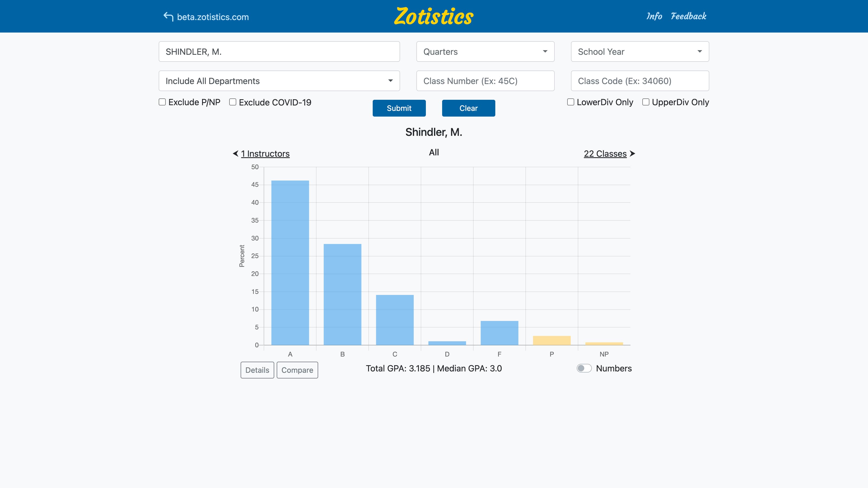Click the right arrow next to 22 Classes
This screenshot has width=868, height=488.
point(632,153)
